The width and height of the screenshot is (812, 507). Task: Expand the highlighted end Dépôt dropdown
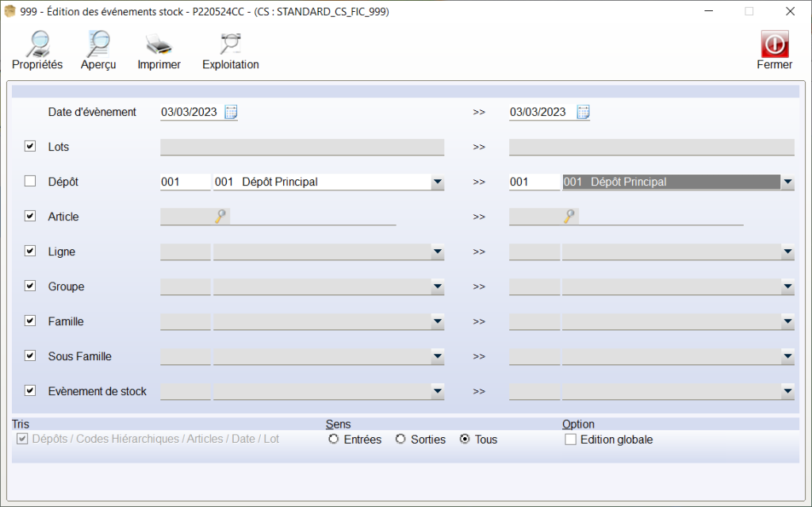(x=787, y=182)
